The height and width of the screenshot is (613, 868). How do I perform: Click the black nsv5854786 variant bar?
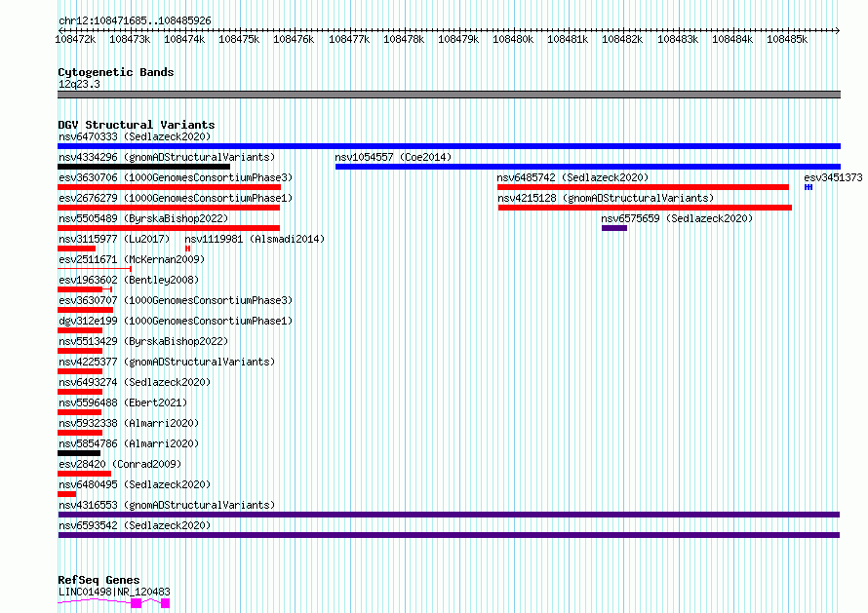[x=79, y=454]
